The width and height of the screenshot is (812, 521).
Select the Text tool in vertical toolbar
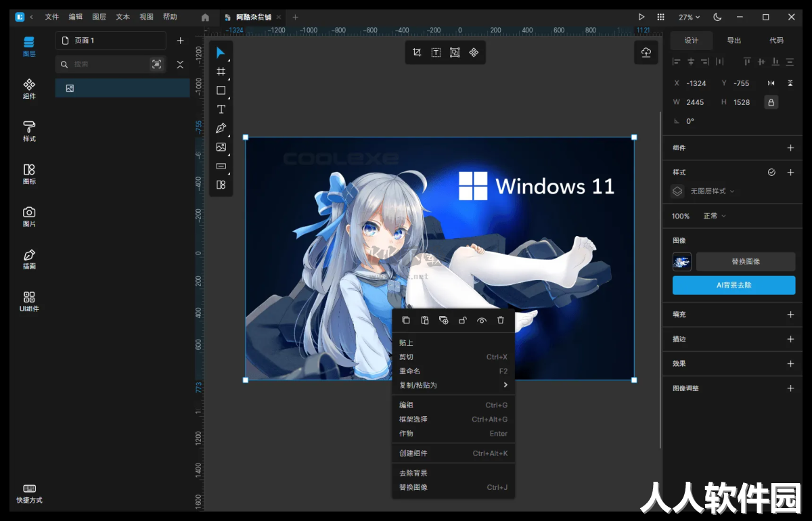click(221, 109)
